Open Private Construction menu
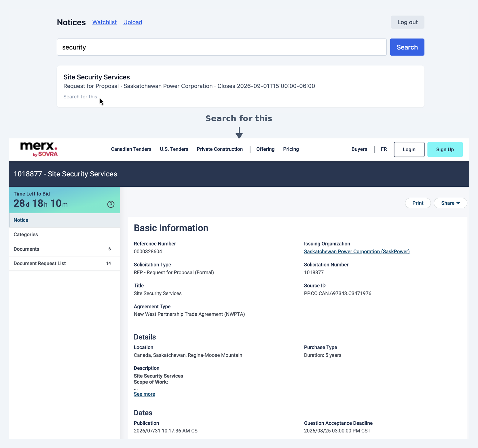This screenshot has width=478, height=448. tap(220, 149)
